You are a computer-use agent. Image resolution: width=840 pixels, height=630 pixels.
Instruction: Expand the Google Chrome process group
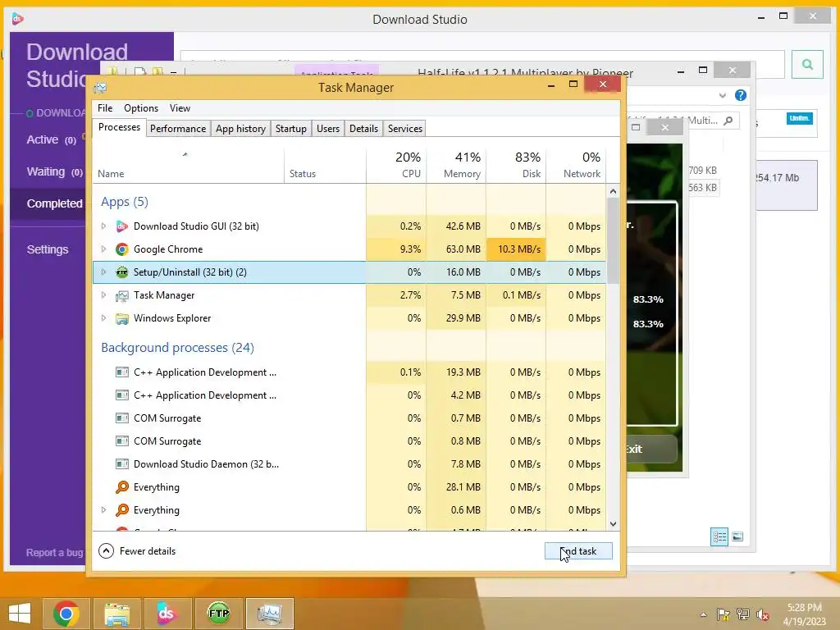[x=103, y=249]
